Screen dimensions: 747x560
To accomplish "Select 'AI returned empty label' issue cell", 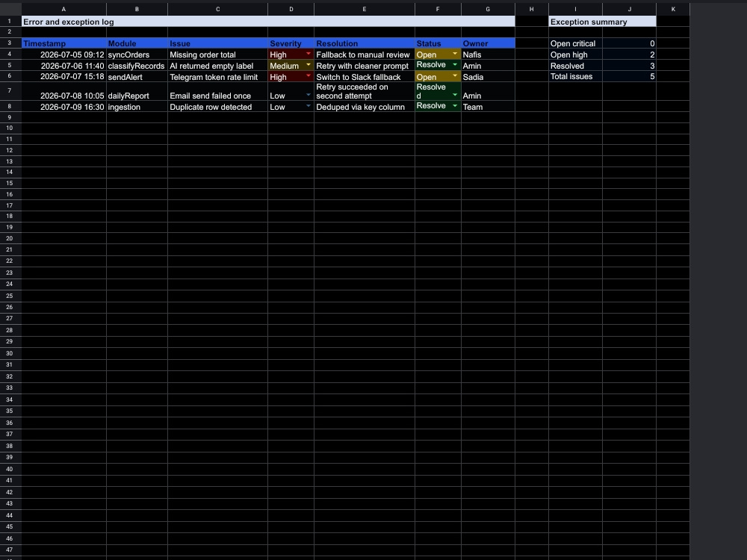I will coord(217,65).
